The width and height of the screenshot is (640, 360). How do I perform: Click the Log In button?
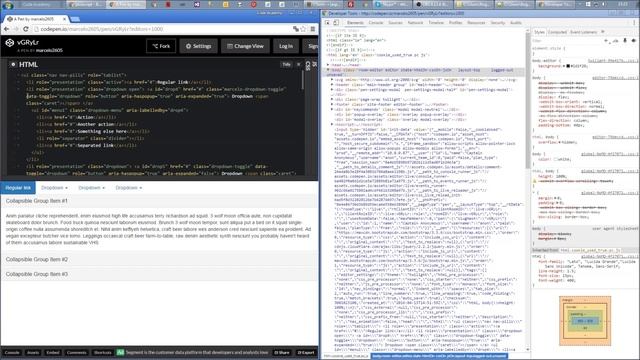[x=286, y=46]
